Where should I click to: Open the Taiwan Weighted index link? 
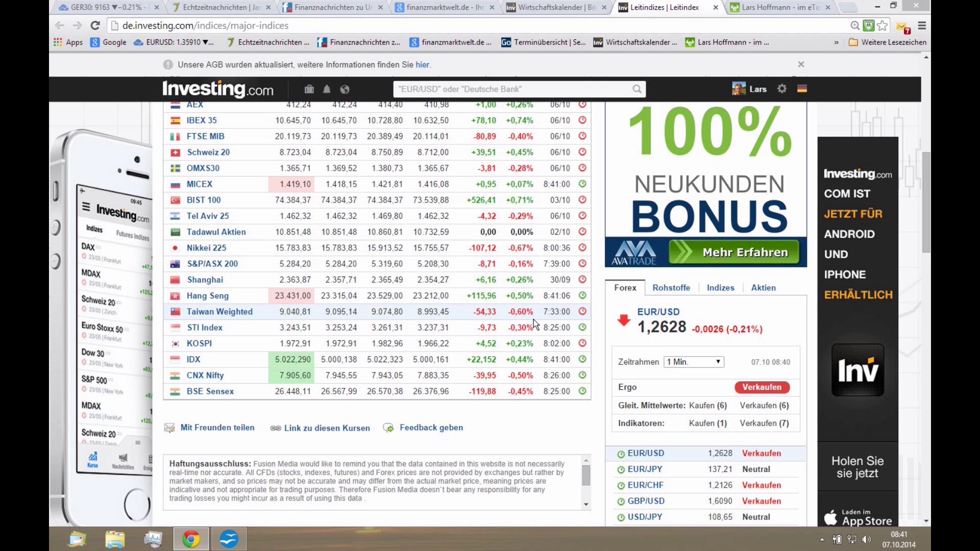pos(219,312)
